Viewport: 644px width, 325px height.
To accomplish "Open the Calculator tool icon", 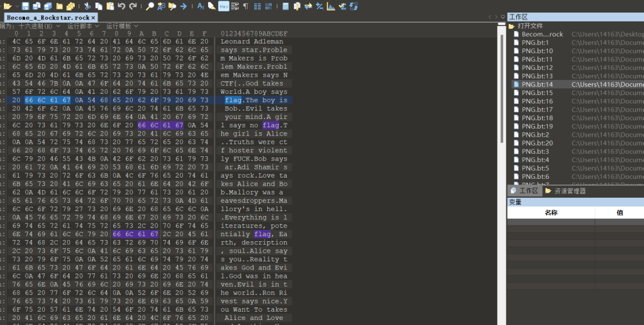I will (286, 6).
